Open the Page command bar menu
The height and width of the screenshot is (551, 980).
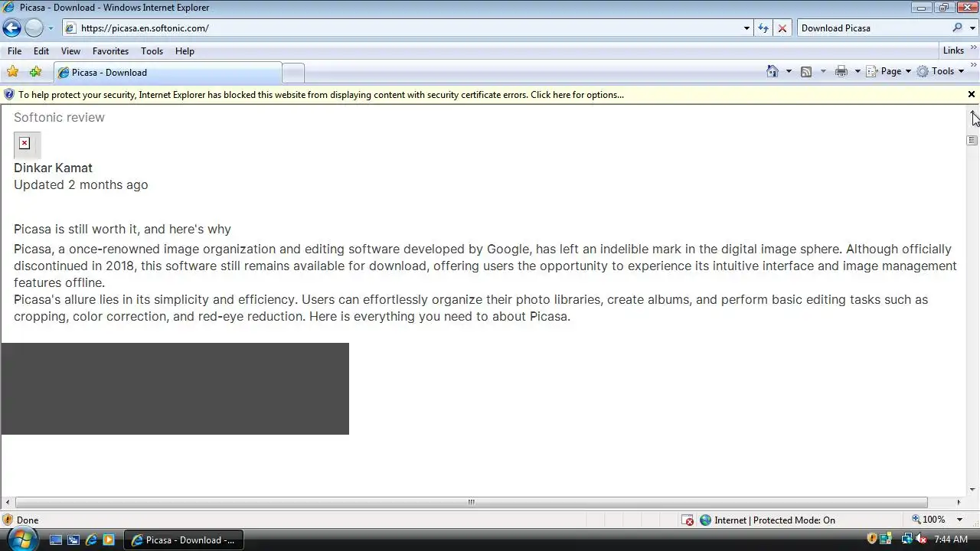pyautogui.click(x=888, y=71)
